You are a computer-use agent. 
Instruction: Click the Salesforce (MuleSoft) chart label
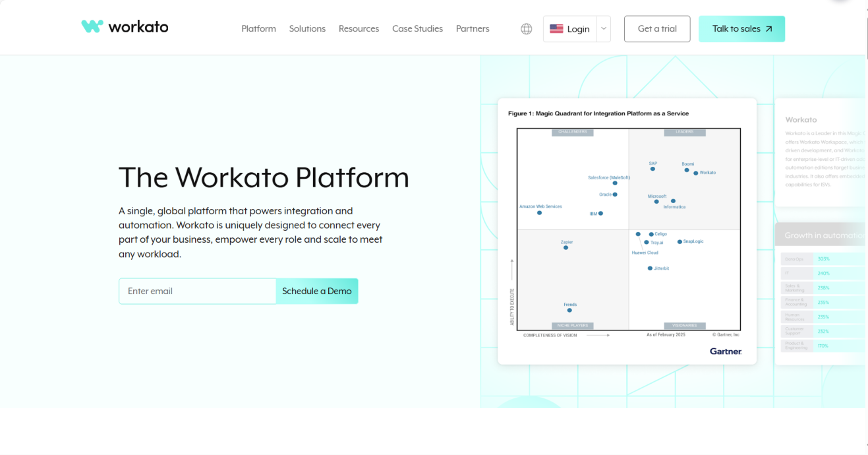tap(609, 177)
